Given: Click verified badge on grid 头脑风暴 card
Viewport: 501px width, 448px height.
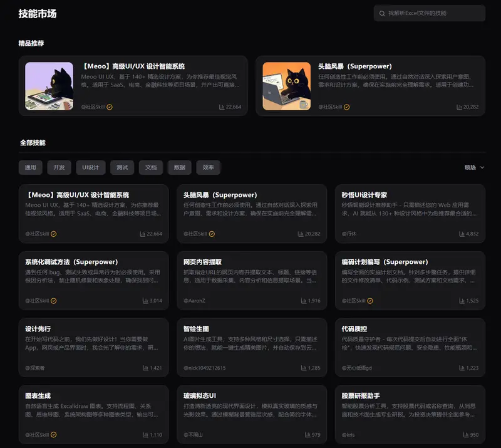Looking at the screenshot, I should coord(212,234).
